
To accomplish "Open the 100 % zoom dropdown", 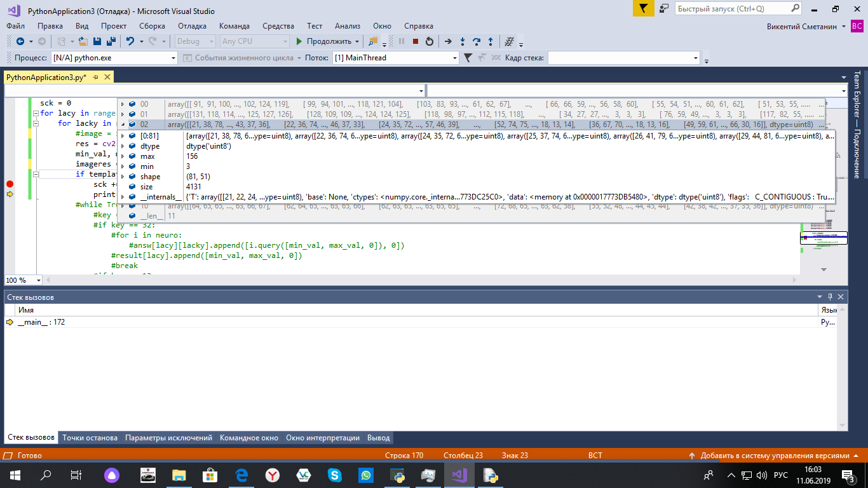I will 39,280.
